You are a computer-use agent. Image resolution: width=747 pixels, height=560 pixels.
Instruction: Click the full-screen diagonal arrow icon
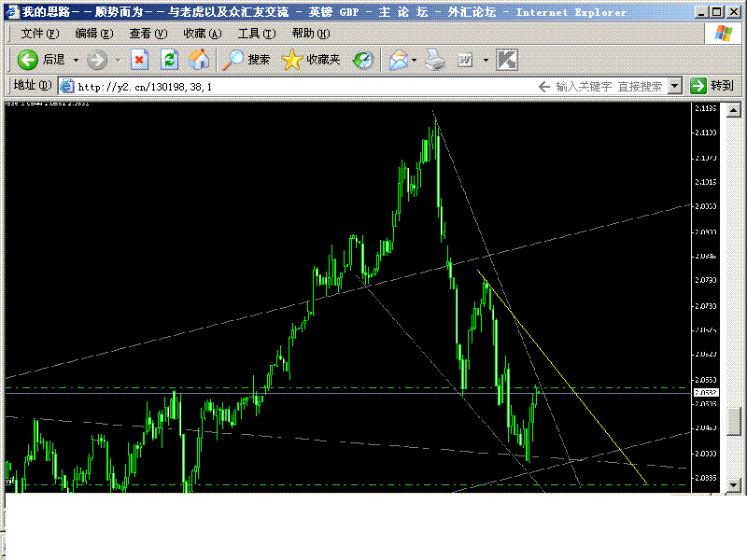[x=507, y=60]
